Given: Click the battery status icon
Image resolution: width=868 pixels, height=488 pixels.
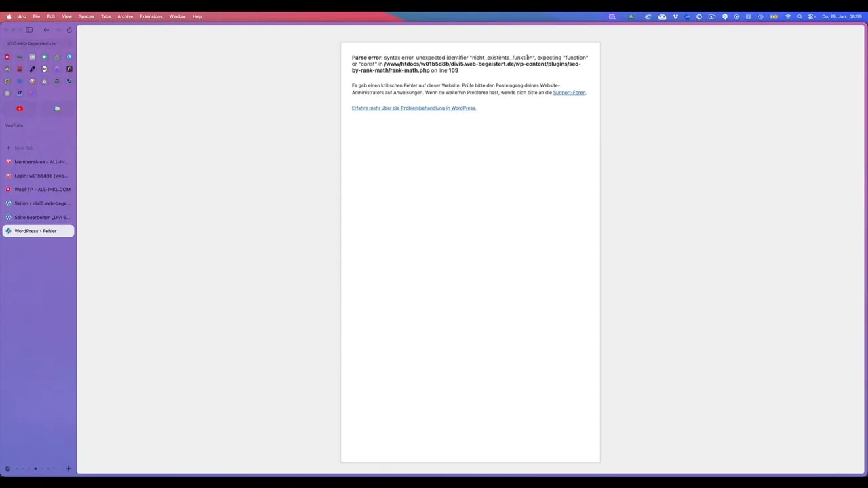Looking at the screenshot, I should coord(774,16).
